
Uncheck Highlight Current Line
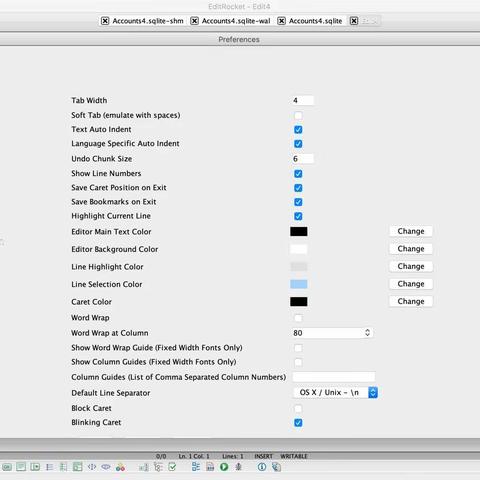pyautogui.click(x=298, y=216)
